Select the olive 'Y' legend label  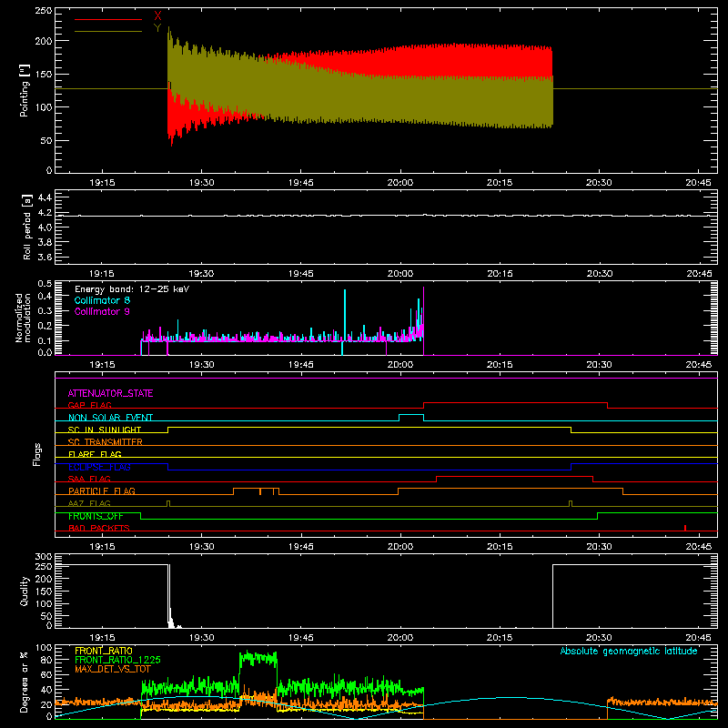click(x=157, y=28)
